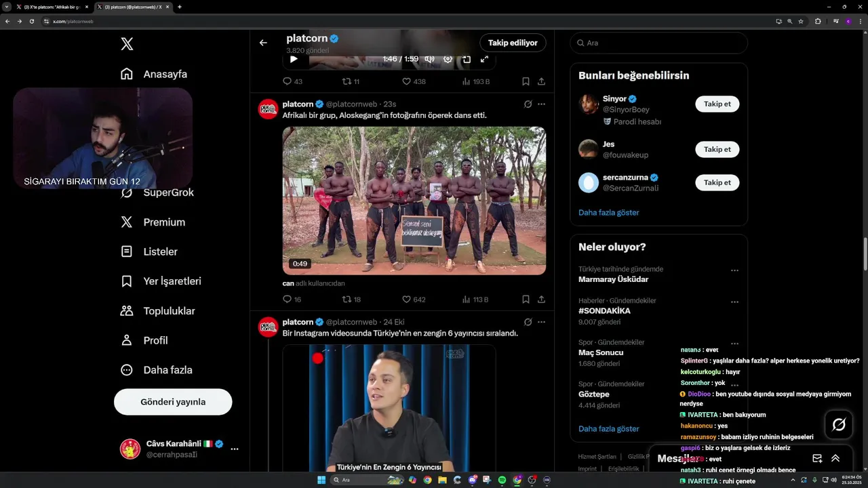Screen dimensions: 868x488
Task: Bookmark this page with the star icon
Action: [801, 21]
